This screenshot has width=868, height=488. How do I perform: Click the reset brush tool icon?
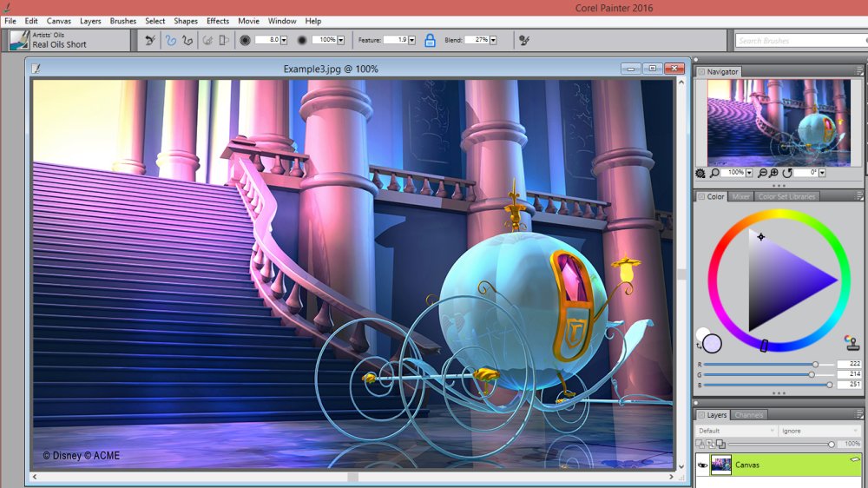click(x=150, y=40)
